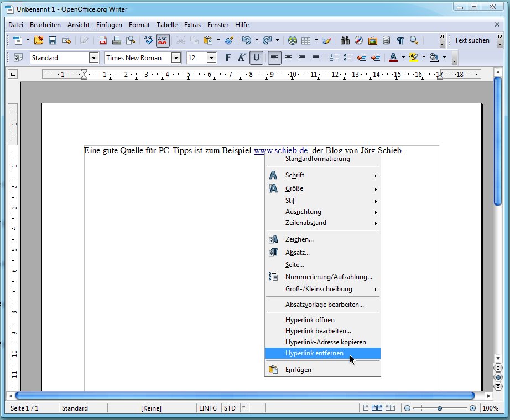This screenshot has width=510, height=420.
Task: Print the file directly
Action: tap(117, 40)
